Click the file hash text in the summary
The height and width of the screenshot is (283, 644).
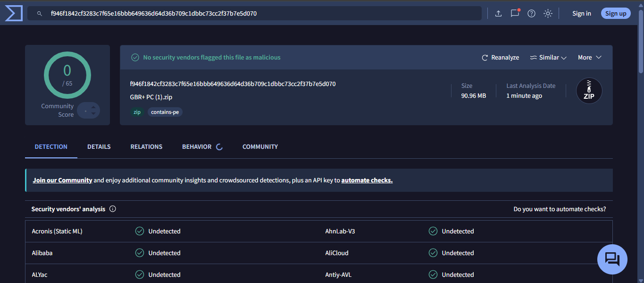coord(233,84)
